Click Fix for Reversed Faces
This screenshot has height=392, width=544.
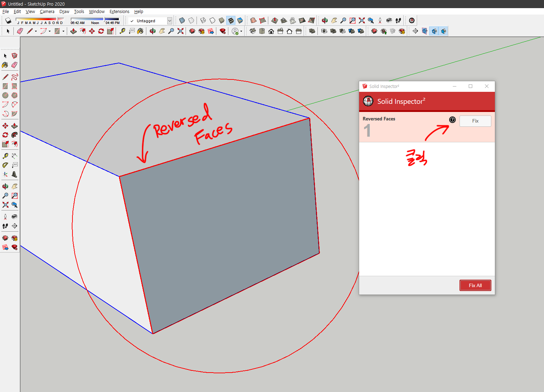(475, 121)
